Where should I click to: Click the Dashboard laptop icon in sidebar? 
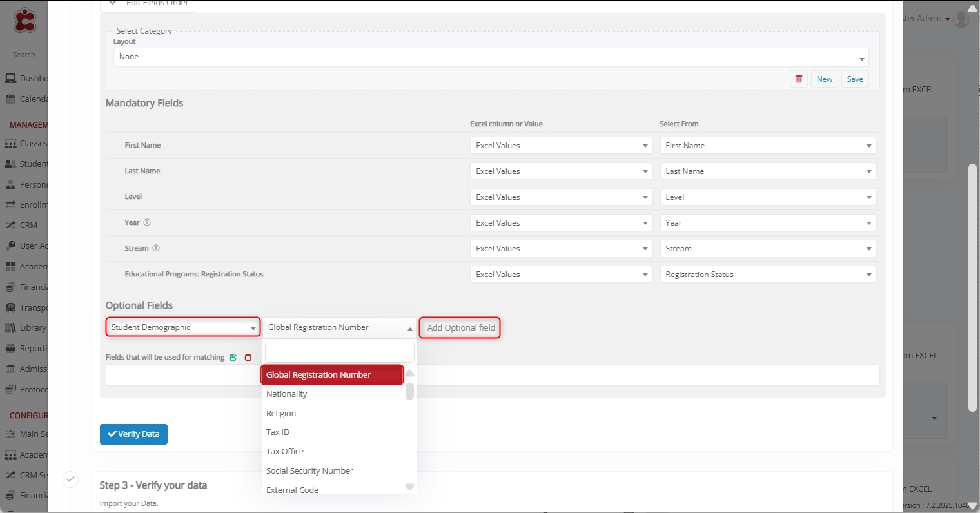click(x=10, y=79)
